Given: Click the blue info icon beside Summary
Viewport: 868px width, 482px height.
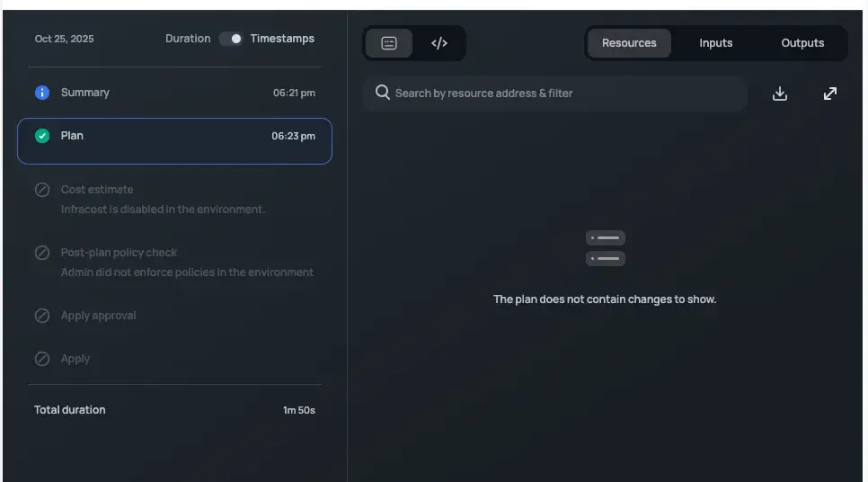Looking at the screenshot, I should 42,93.
